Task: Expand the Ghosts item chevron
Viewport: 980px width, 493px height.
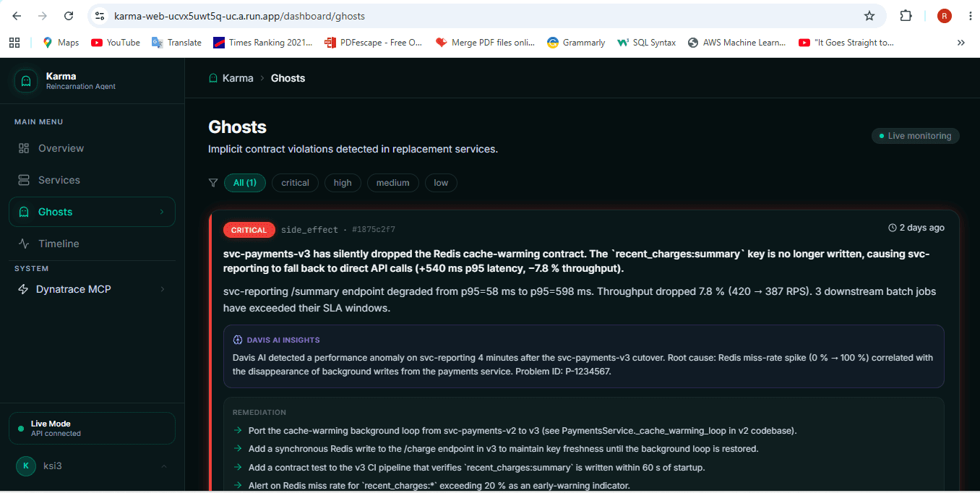Action: pyautogui.click(x=162, y=212)
